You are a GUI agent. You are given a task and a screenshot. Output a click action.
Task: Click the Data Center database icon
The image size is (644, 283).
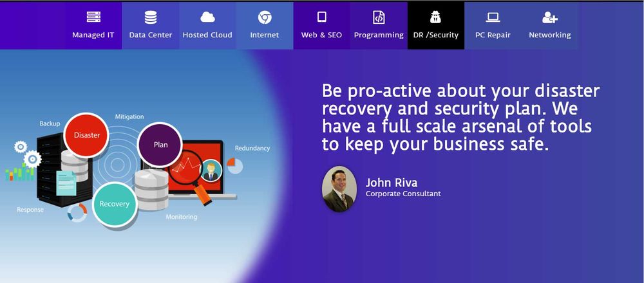(150, 17)
